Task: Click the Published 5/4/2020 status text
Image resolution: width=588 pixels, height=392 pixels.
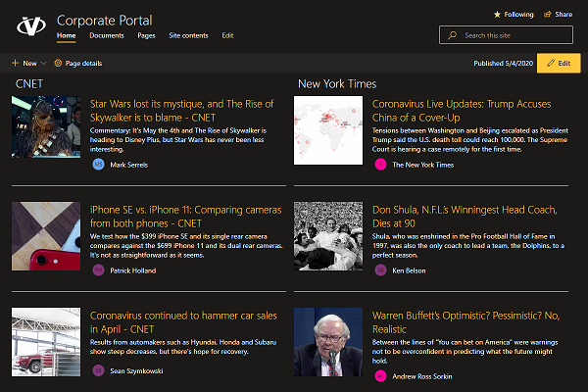Action: [504, 63]
